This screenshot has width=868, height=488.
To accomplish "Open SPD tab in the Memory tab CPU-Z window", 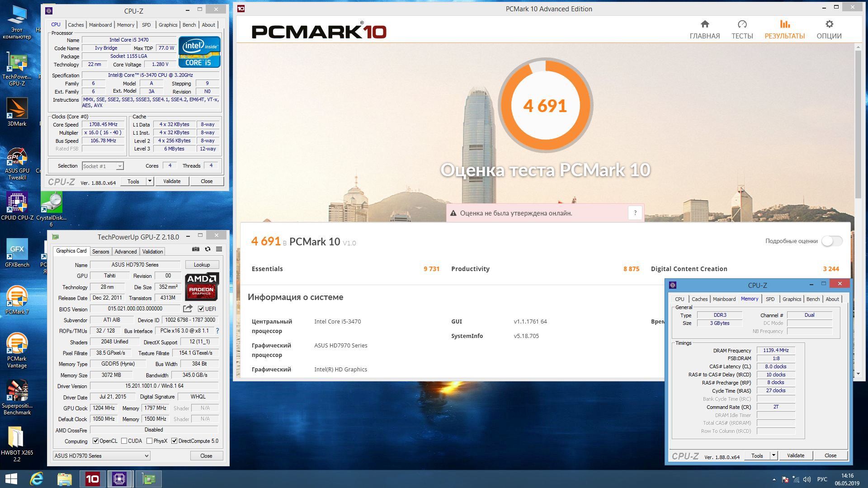I will 770,299.
